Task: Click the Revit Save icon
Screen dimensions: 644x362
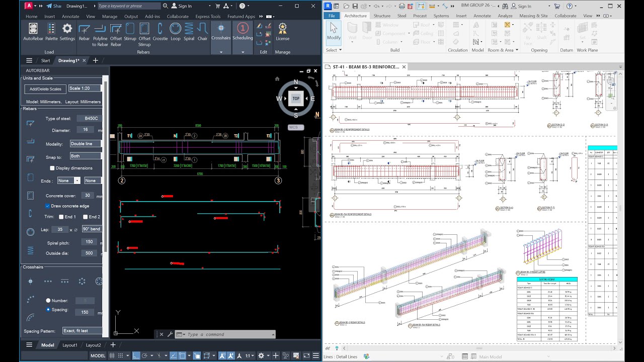Action: 355,6
